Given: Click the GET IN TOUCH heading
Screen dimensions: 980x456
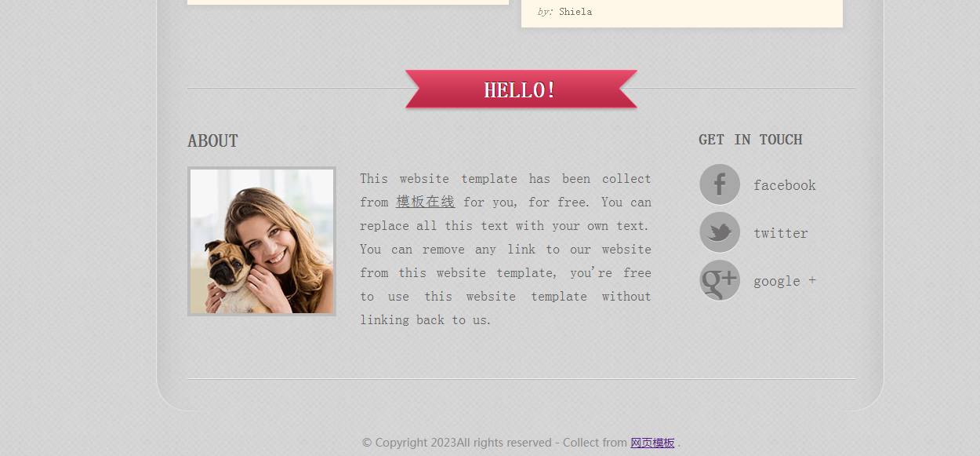Looking at the screenshot, I should point(750,140).
